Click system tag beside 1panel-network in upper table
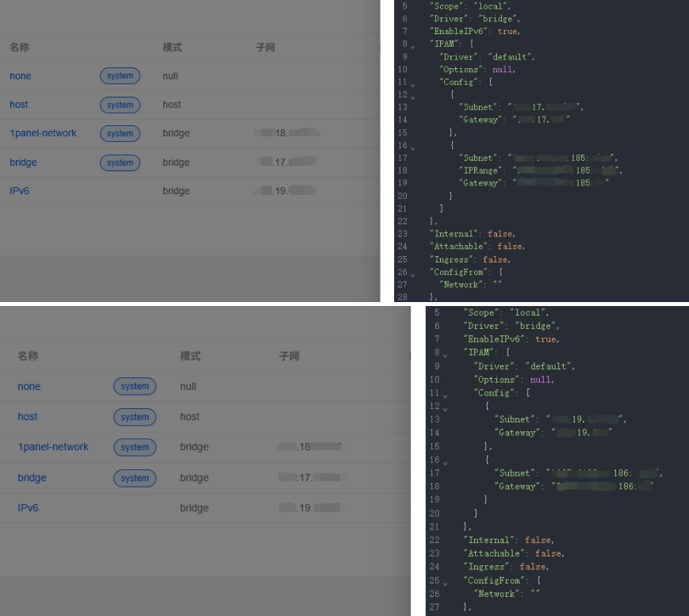The width and height of the screenshot is (689, 616). [x=120, y=133]
